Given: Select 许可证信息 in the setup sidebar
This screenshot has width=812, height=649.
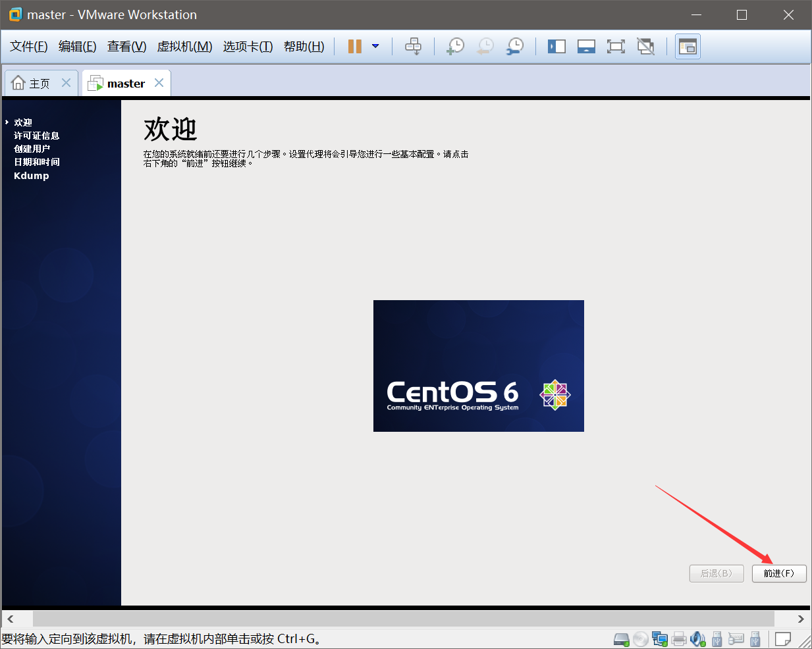Looking at the screenshot, I should click(x=37, y=136).
